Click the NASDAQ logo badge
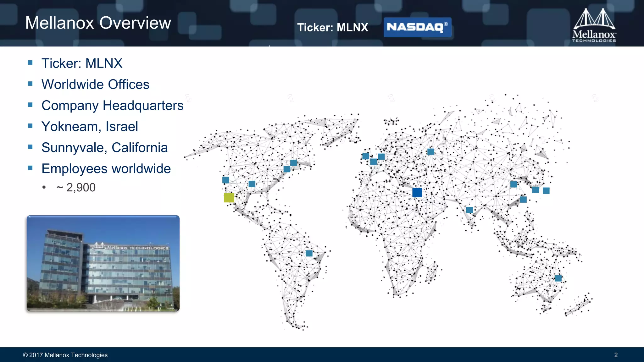The height and width of the screenshot is (362, 644). [417, 27]
